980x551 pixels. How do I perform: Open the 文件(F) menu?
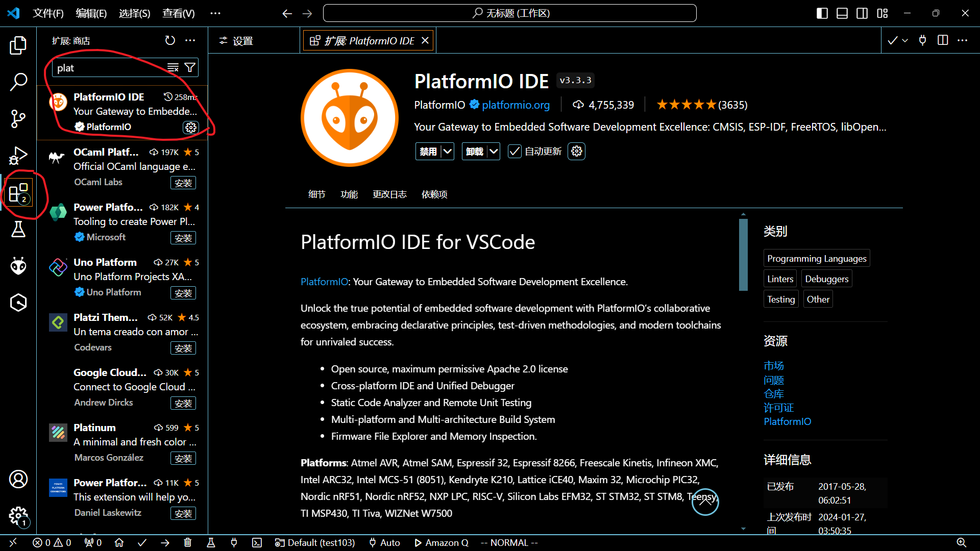click(48, 13)
